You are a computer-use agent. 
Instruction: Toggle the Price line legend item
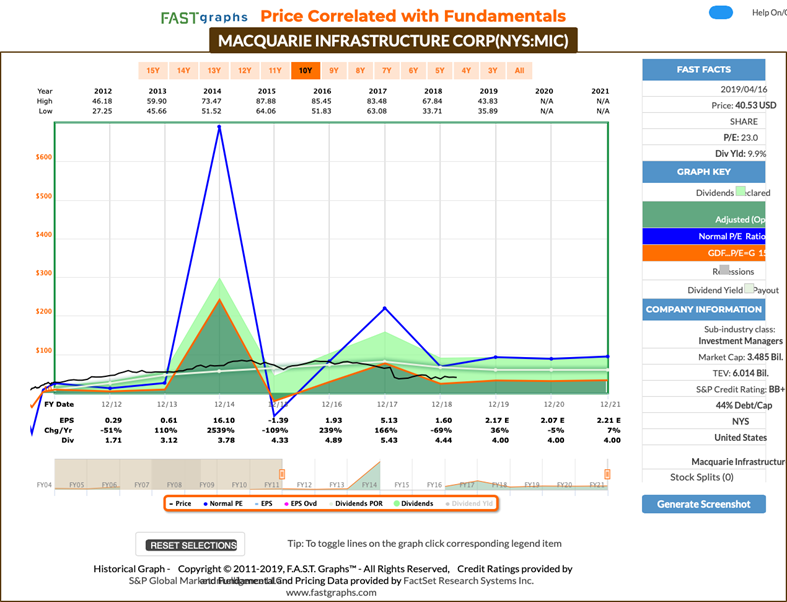[x=180, y=504]
